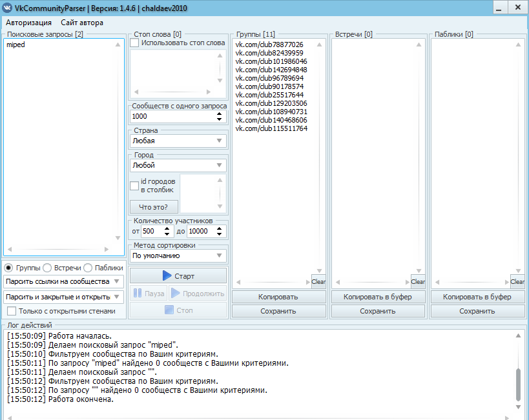Viewport: 529px width, 420px height.
Task: Click Сохранить under the Встречи list
Action: pos(377,311)
